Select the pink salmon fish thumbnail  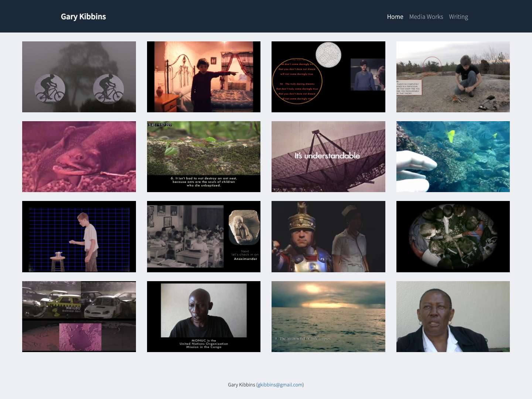pos(79,156)
